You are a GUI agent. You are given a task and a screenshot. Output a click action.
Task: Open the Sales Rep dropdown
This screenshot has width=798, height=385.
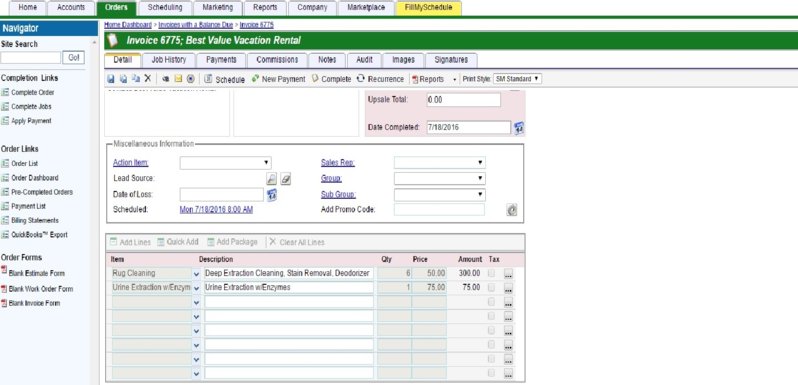click(440, 163)
